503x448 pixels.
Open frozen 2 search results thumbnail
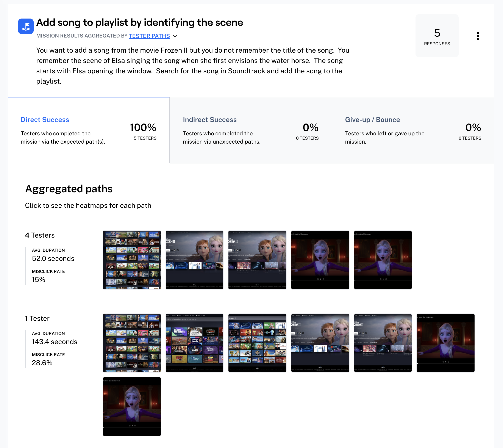[x=257, y=343]
